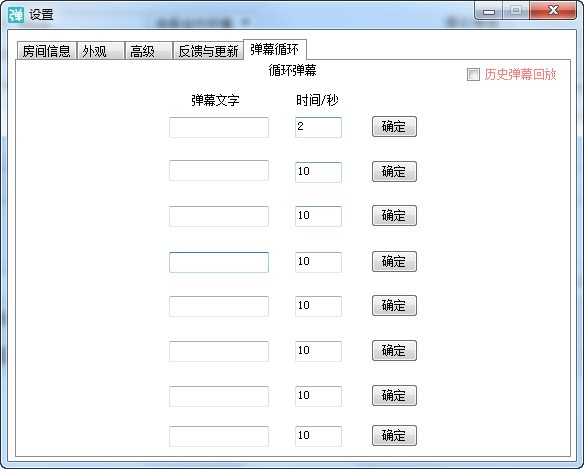This screenshot has height=469, width=584.
Task: Focus first row 弹幕文字 input field
Action: (219, 127)
